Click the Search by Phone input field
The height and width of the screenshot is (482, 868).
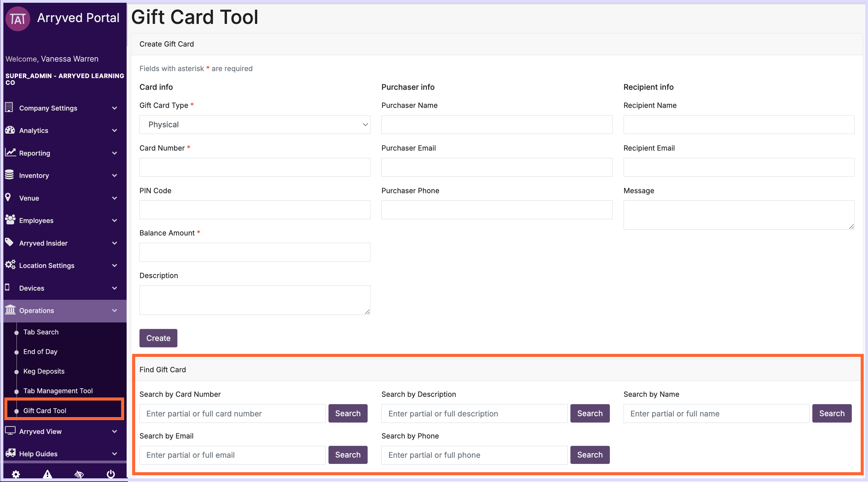coord(474,455)
